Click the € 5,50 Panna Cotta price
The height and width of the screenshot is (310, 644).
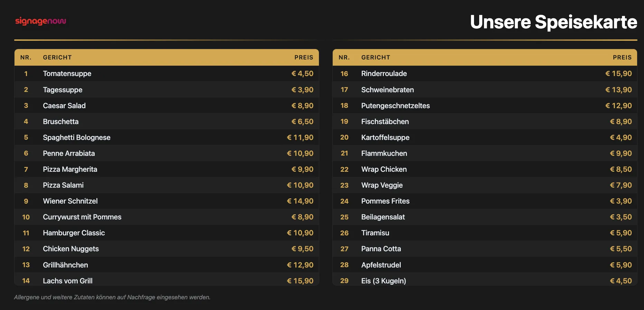click(x=621, y=249)
